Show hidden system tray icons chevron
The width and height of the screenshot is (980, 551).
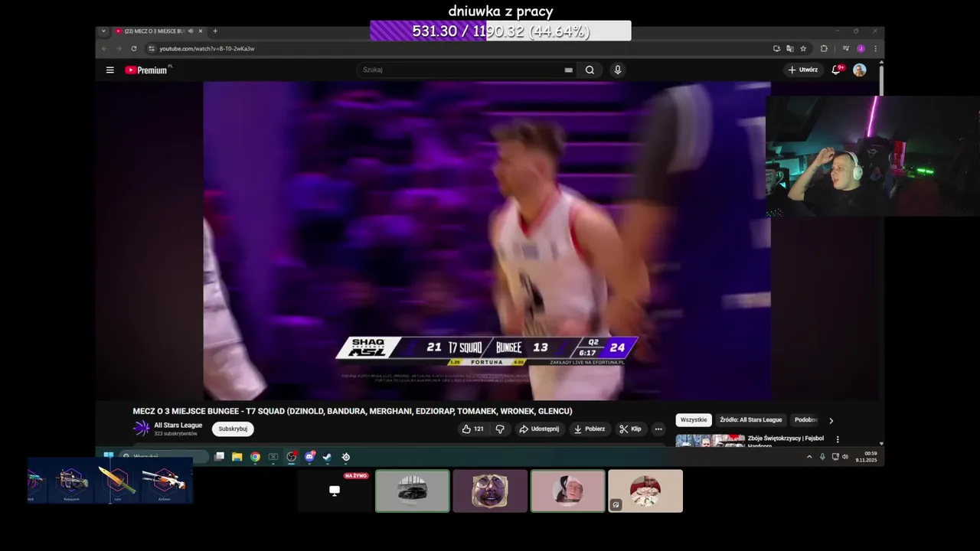pyautogui.click(x=809, y=457)
